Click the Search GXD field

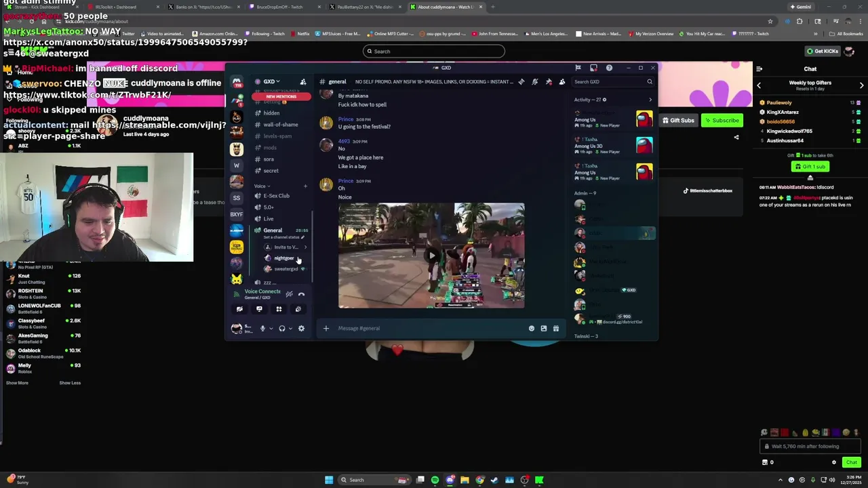tap(613, 82)
